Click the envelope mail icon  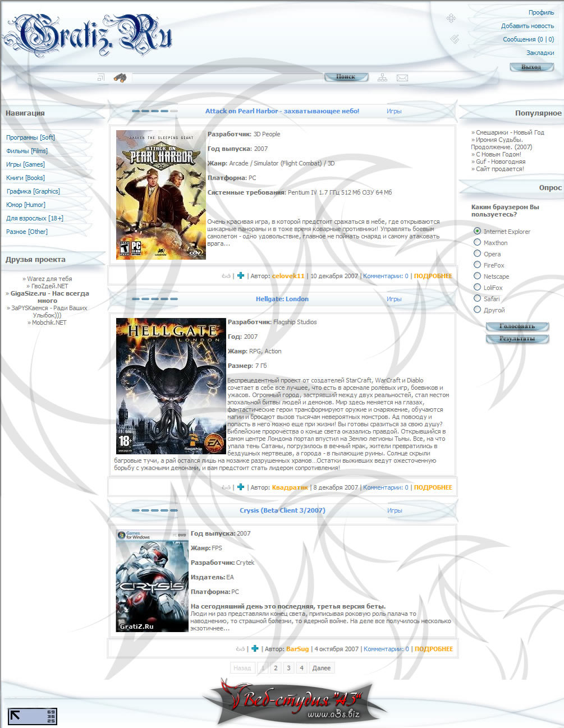[x=402, y=78]
